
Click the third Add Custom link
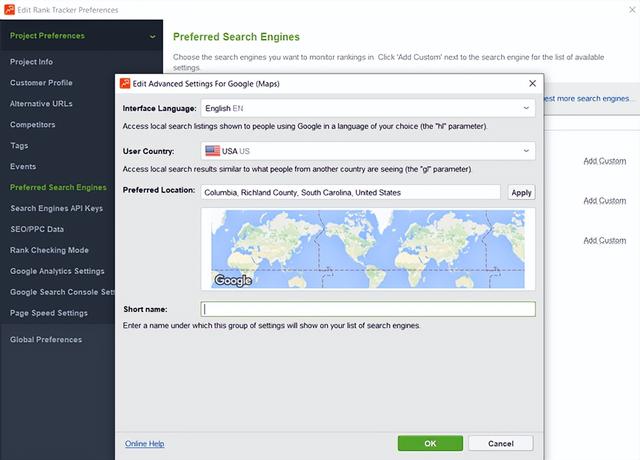pyautogui.click(x=604, y=240)
